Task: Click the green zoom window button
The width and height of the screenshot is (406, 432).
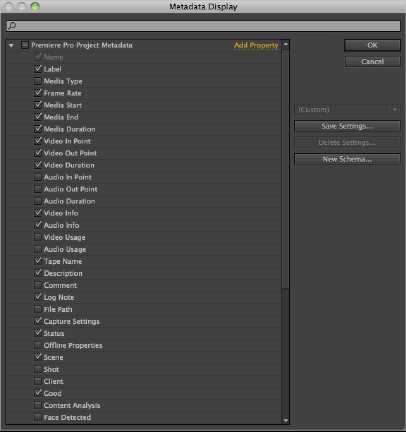Action: (x=35, y=6)
